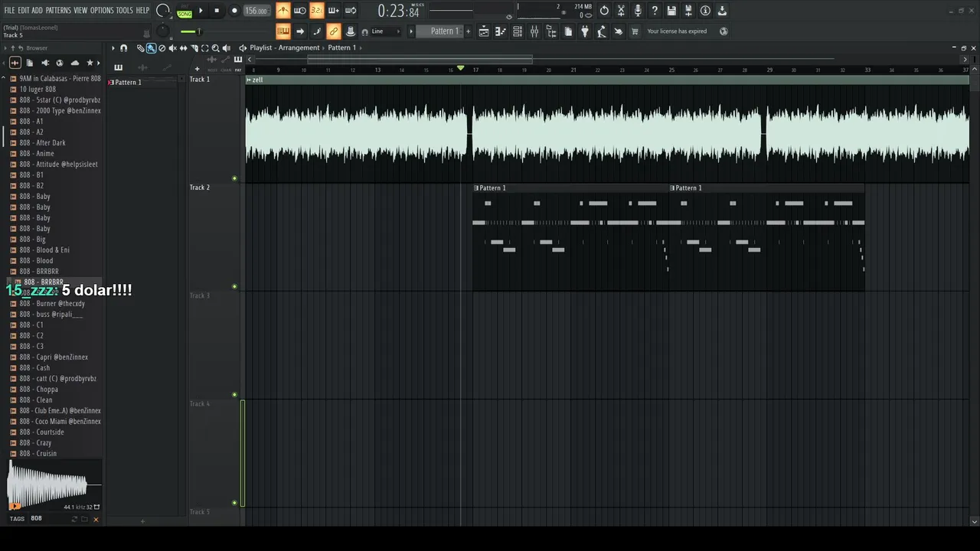Toggle blend recording overdub icon
980x551 pixels.
333,11
